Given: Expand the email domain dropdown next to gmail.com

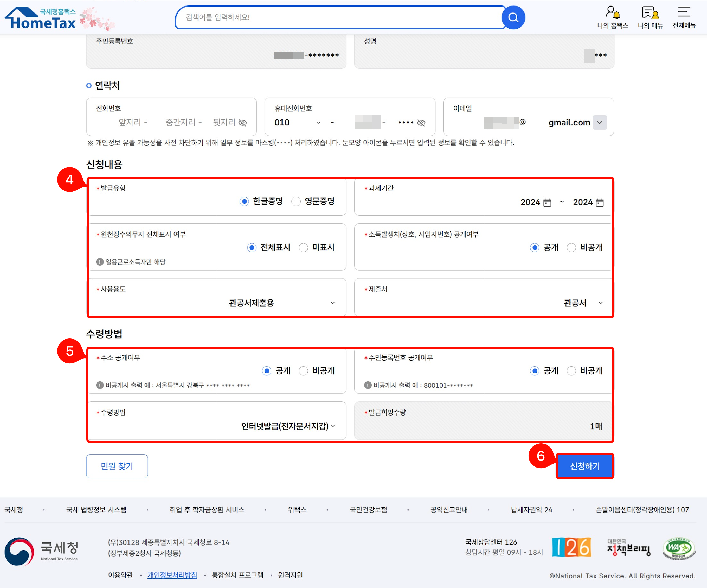Looking at the screenshot, I should pyautogui.click(x=600, y=123).
